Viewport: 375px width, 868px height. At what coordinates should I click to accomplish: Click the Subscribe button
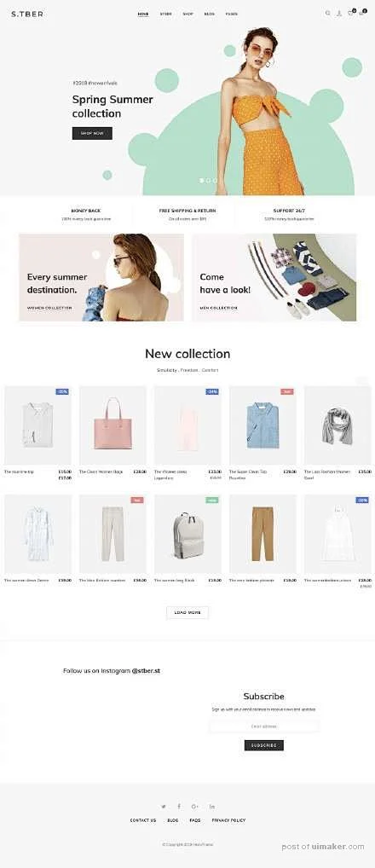point(264,745)
